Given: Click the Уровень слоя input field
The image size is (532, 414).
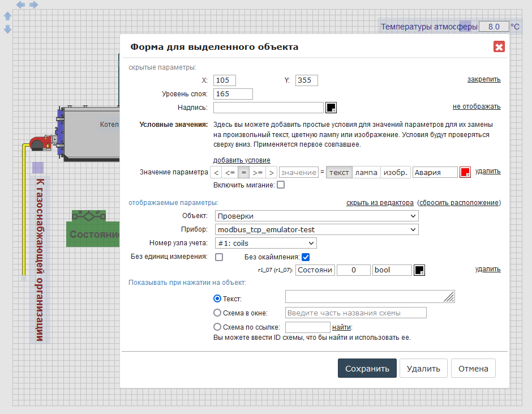Looking at the screenshot, I should (x=233, y=94).
